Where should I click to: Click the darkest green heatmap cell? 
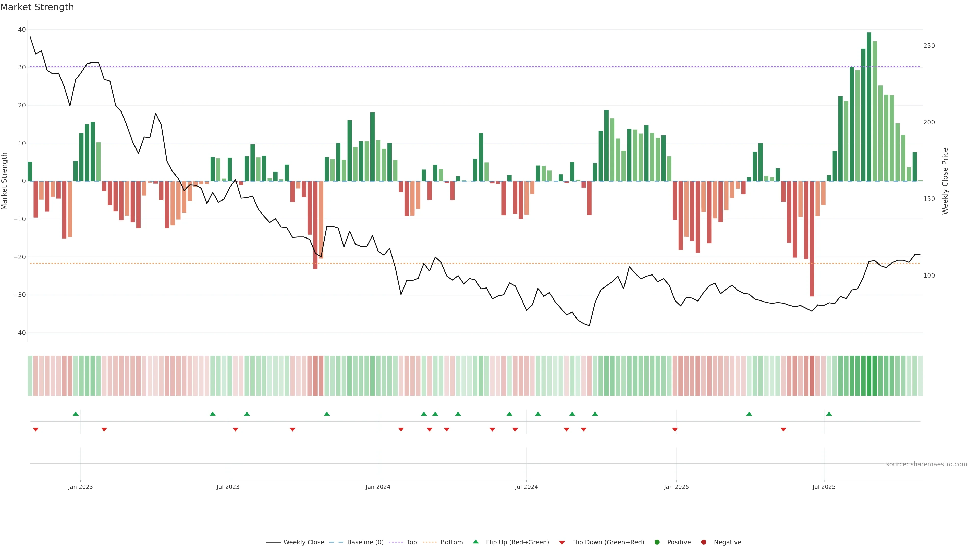point(869,376)
